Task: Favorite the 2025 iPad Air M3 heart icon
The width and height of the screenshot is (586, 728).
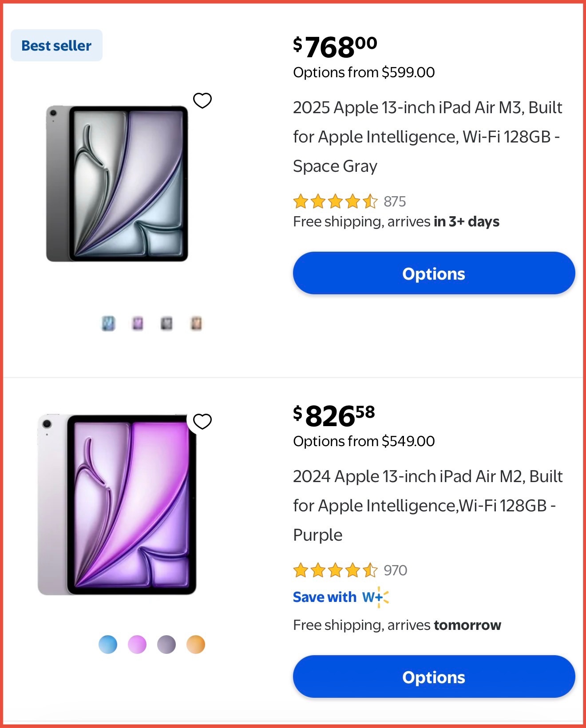Action: 202,101
